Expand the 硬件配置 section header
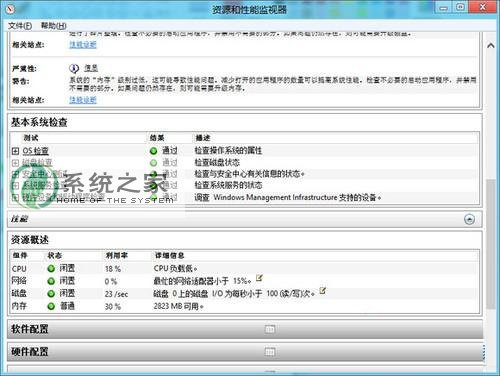Screen dimensions: 500x376 [245, 352]
